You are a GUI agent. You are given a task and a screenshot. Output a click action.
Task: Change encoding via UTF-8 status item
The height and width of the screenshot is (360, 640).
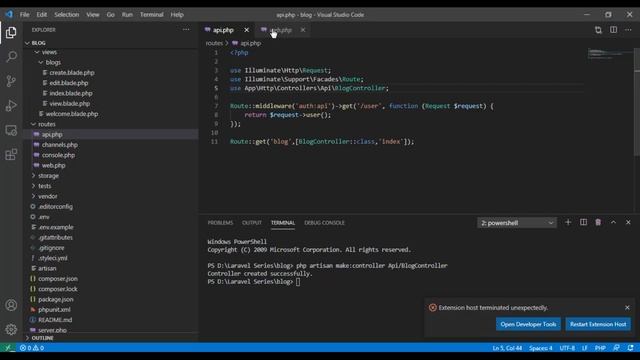pos(567,348)
